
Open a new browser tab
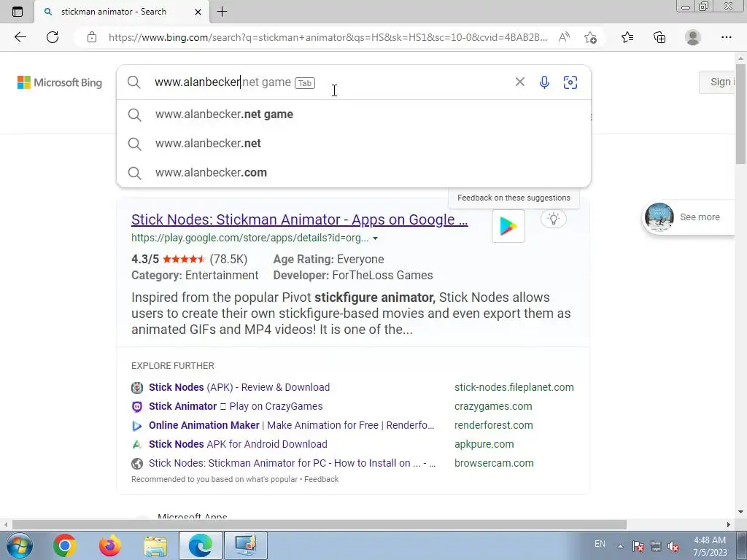point(222,12)
